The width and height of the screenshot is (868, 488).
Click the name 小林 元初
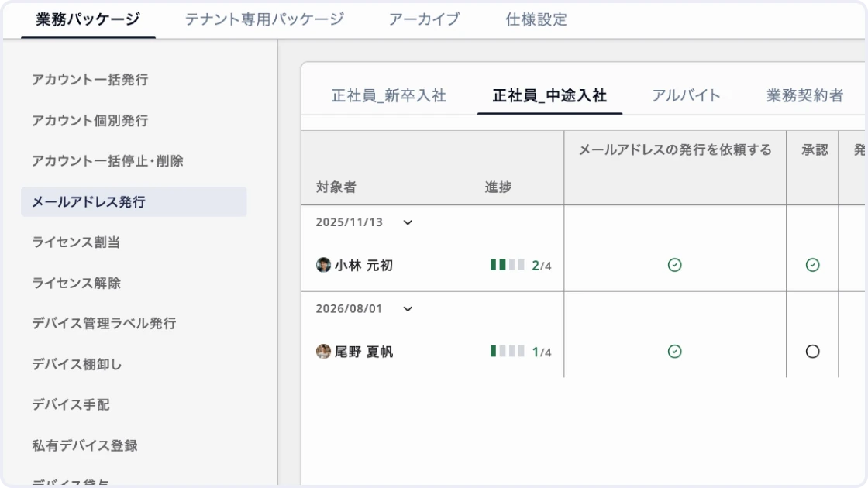363,266
